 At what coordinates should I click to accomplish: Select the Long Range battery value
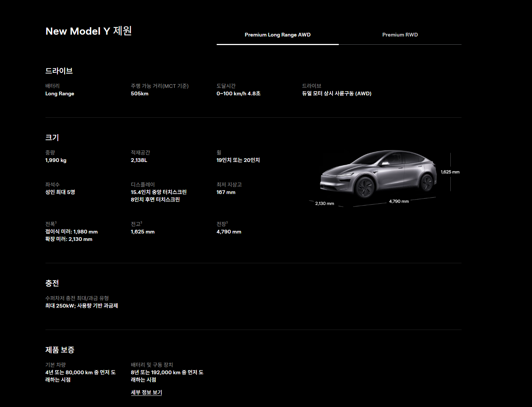[x=60, y=94]
